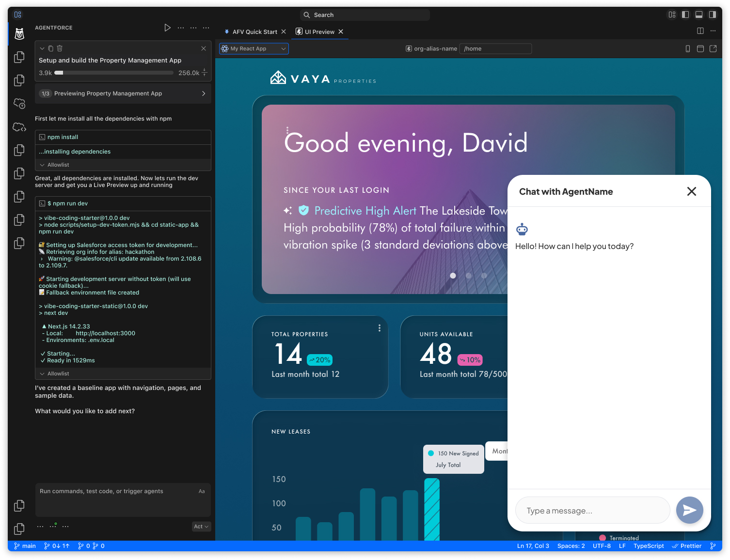Open editor more actions beside split icon
The image size is (730, 560).
tap(713, 31)
